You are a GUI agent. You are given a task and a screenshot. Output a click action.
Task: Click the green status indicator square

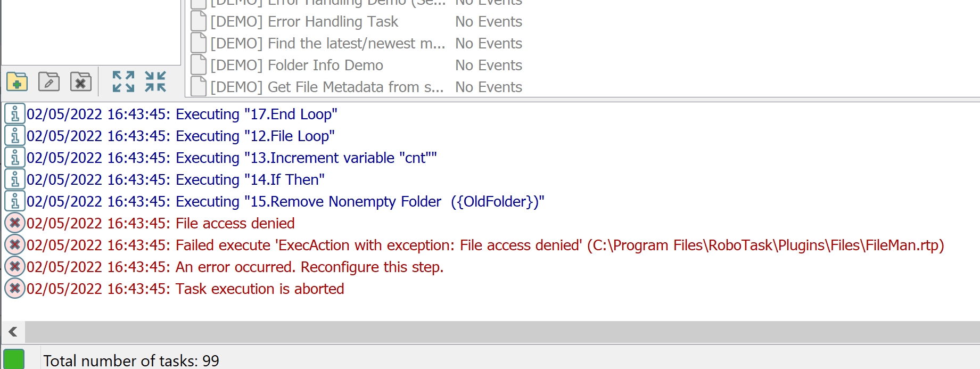(x=14, y=359)
